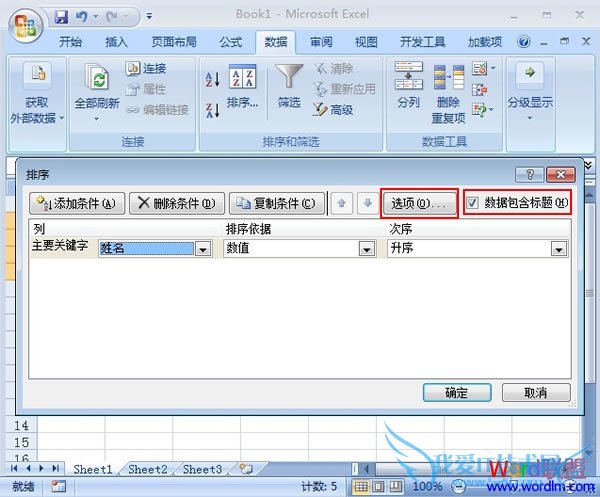Click the consolidate icon in 数据工具
Viewport: 600px width, 497px height.
tap(479, 90)
